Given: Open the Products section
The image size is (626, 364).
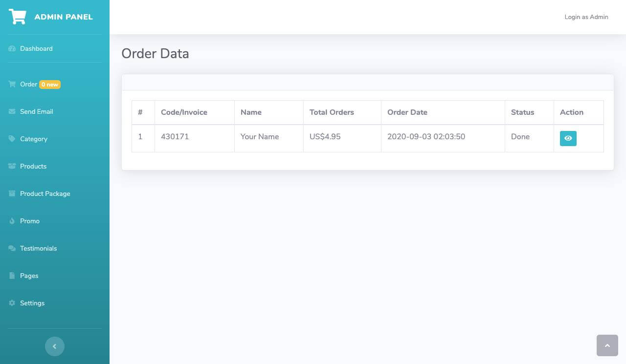Looking at the screenshot, I should coord(55,166).
